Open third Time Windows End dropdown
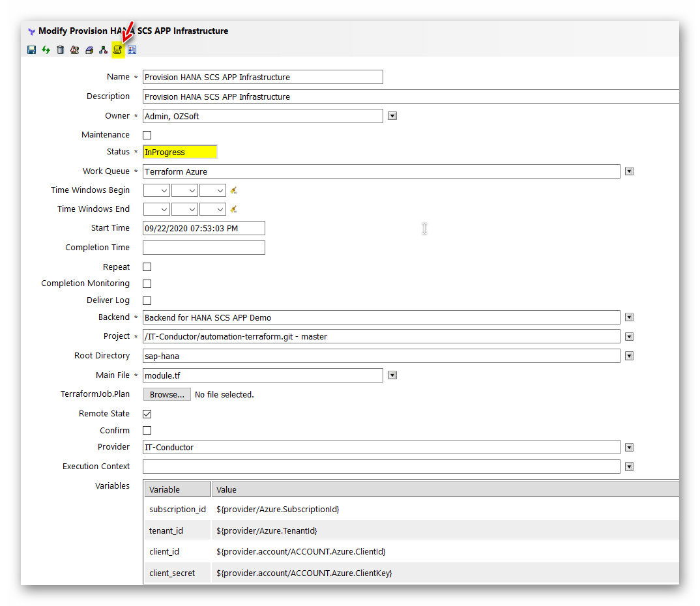The width and height of the screenshot is (700, 606). coord(212,209)
